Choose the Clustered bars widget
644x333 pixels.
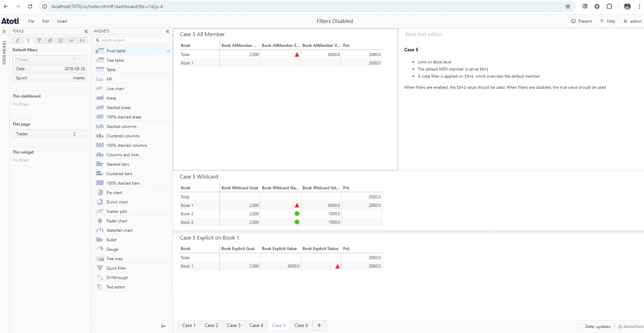[132, 173]
